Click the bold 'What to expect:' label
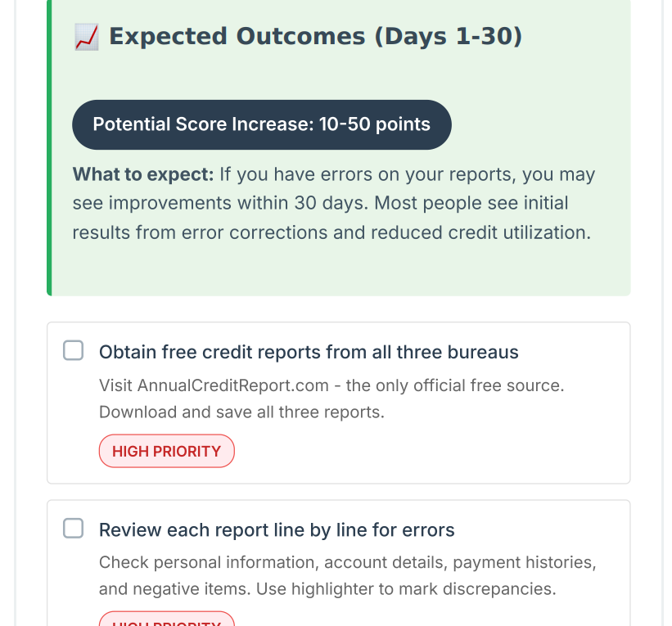This screenshot has height=626, width=672. pos(142,174)
